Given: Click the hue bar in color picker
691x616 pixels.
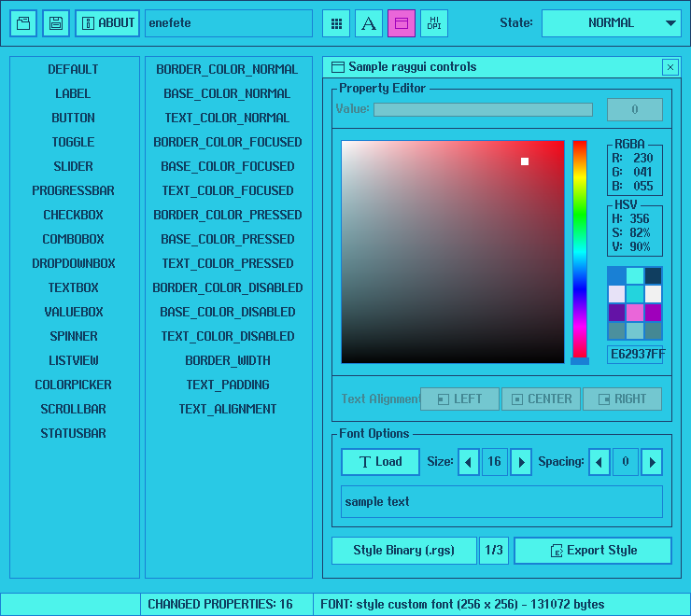Looking at the screenshot, I should pyautogui.click(x=580, y=250).
